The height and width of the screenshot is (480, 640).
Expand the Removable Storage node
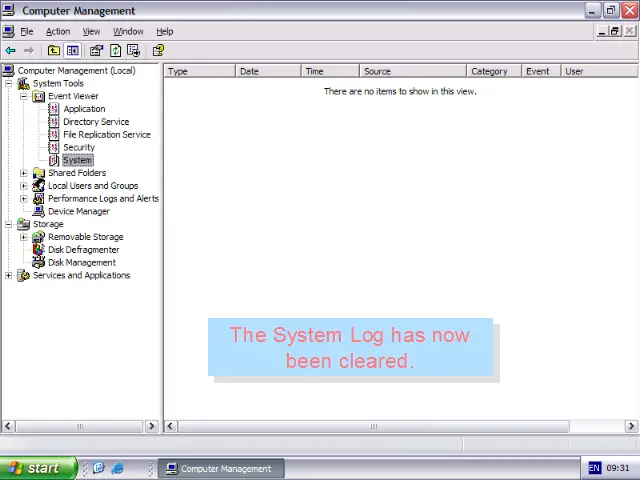pos(24,237)
